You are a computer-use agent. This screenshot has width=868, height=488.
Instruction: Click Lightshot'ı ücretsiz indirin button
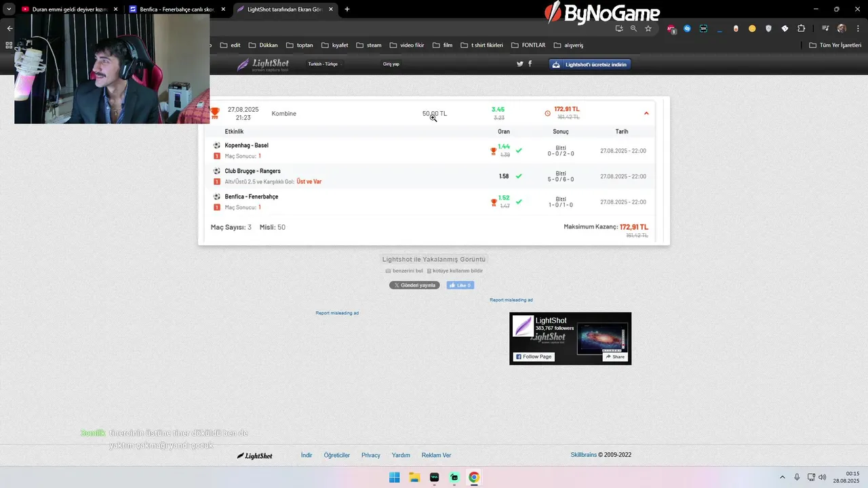(x=590, y=64)
